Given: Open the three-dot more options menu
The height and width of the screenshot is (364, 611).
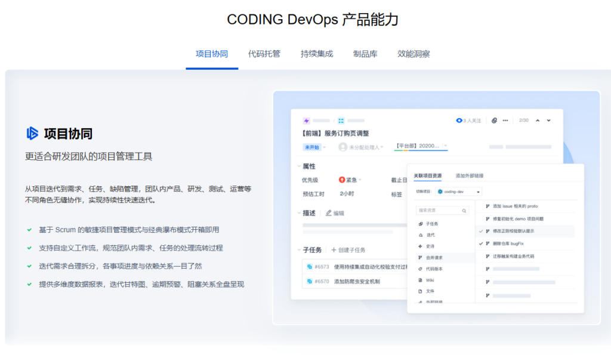Looking at the screenshot, I should [x=505, y=121].
